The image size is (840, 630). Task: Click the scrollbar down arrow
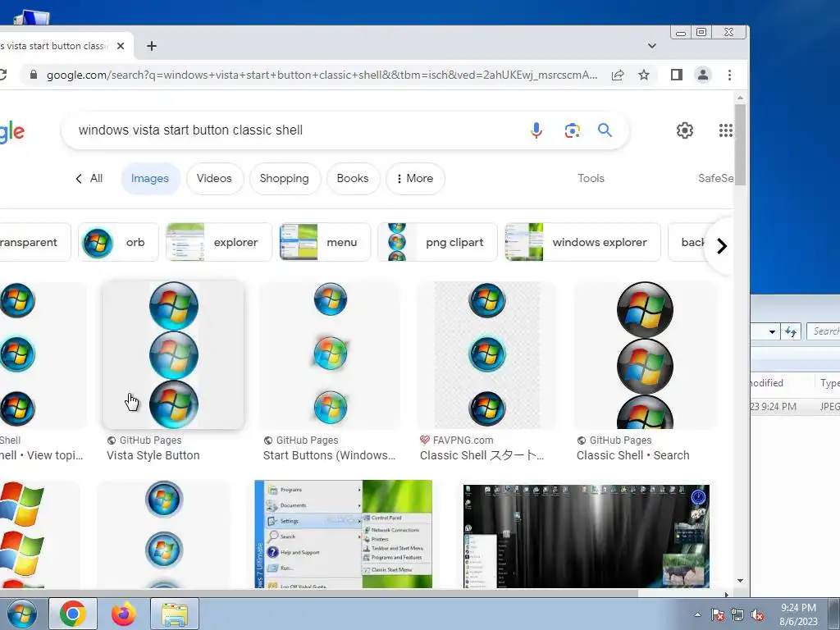coord(740,581)
